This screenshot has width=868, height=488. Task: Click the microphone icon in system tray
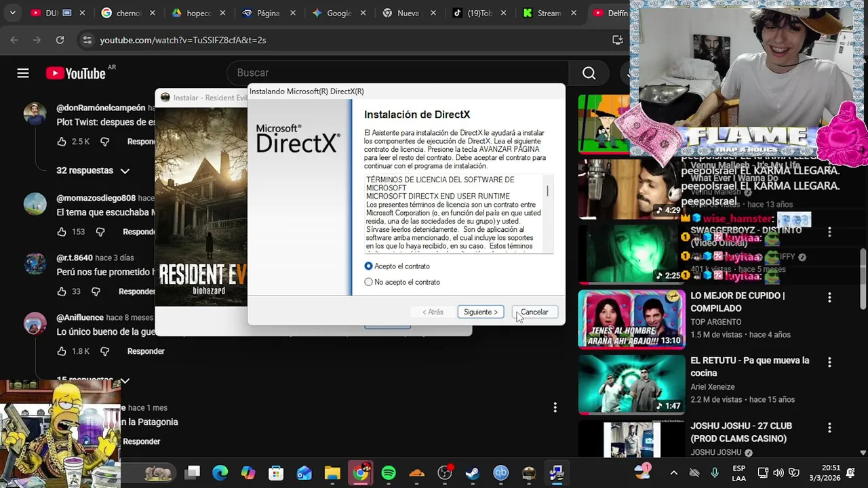(714, 472)
